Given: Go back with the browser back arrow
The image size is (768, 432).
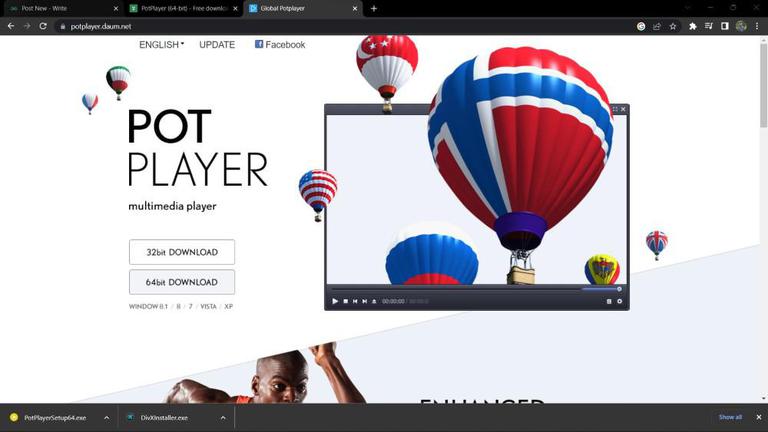Looking at the screenshot, I should [11, 26].
